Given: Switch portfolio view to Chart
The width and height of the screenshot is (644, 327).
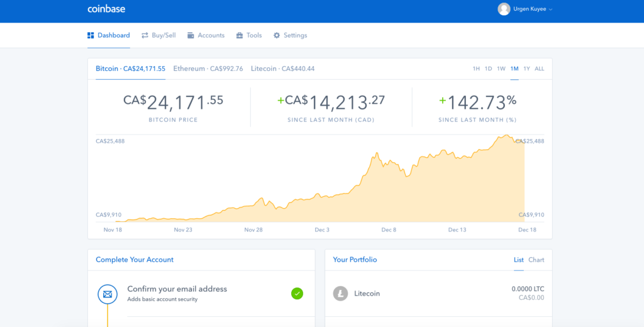Looking at the screenshot, I should pyautogui.click(x=536, y=260).
